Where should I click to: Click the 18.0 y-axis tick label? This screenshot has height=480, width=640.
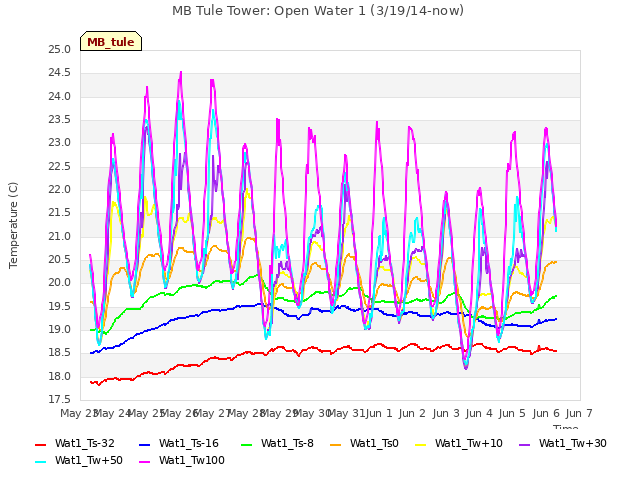(60, 377)
